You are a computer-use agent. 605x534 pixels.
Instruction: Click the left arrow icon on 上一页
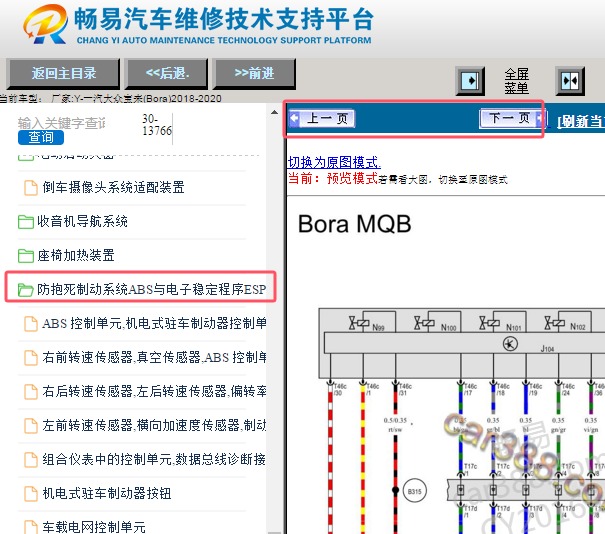click(x=294, y=118)
